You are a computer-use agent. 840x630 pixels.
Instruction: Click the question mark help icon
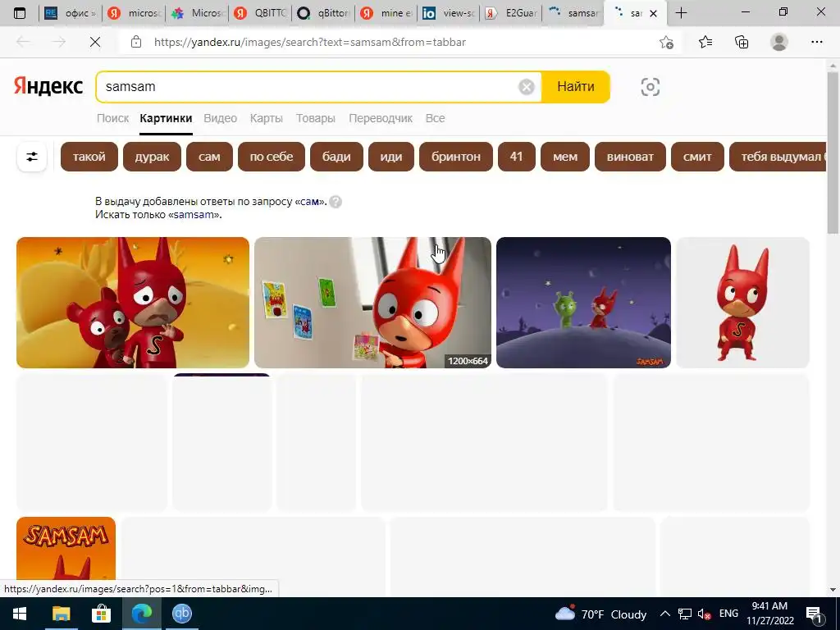336,202
